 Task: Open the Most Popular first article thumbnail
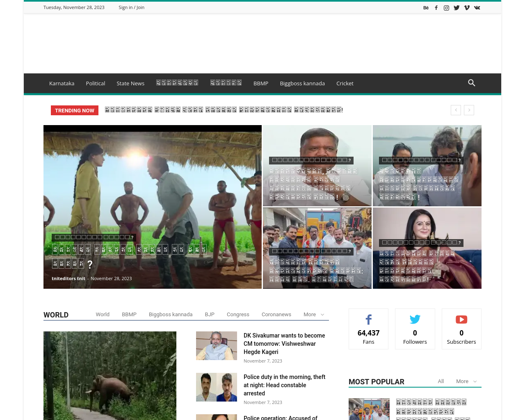[x=369, y=409]
